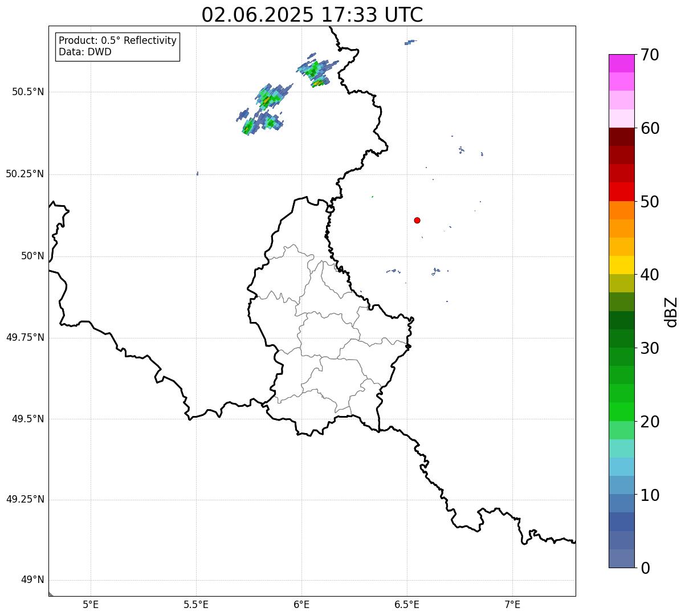Click the magenta top colorbar segment
The height and width of the screenshot is (616, 685).
pos(622,63)
